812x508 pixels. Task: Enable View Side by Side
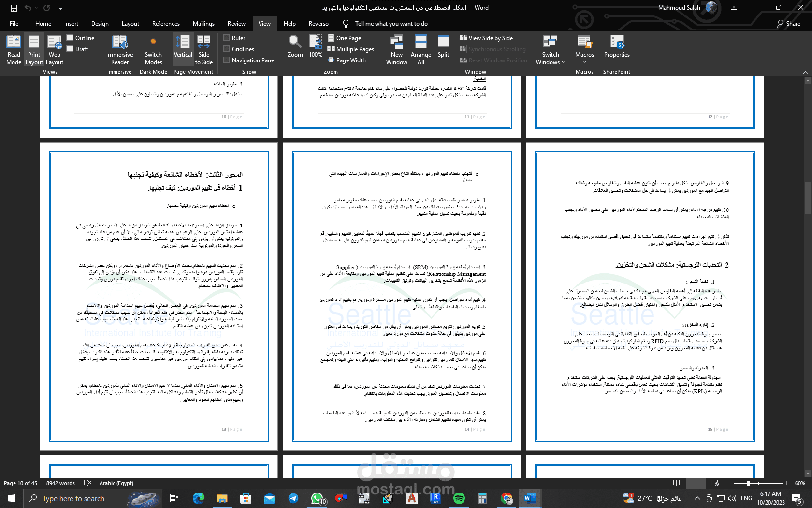(x=486, y=38)
